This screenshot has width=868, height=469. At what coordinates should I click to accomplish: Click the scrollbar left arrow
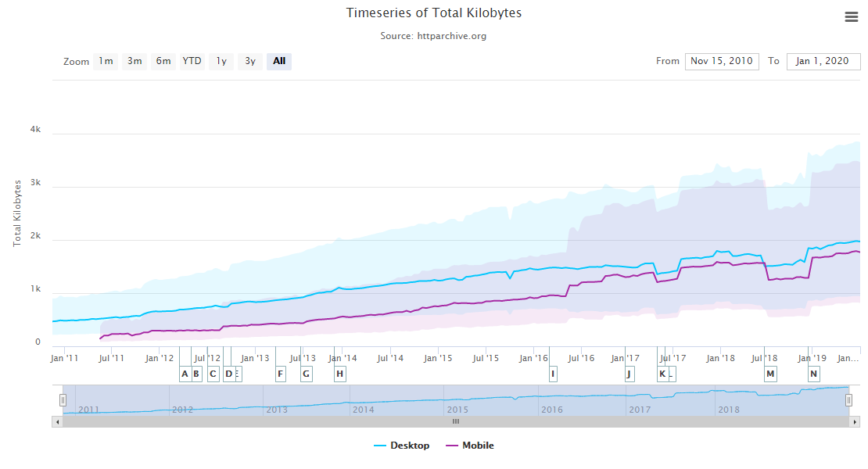pos(57,421)
